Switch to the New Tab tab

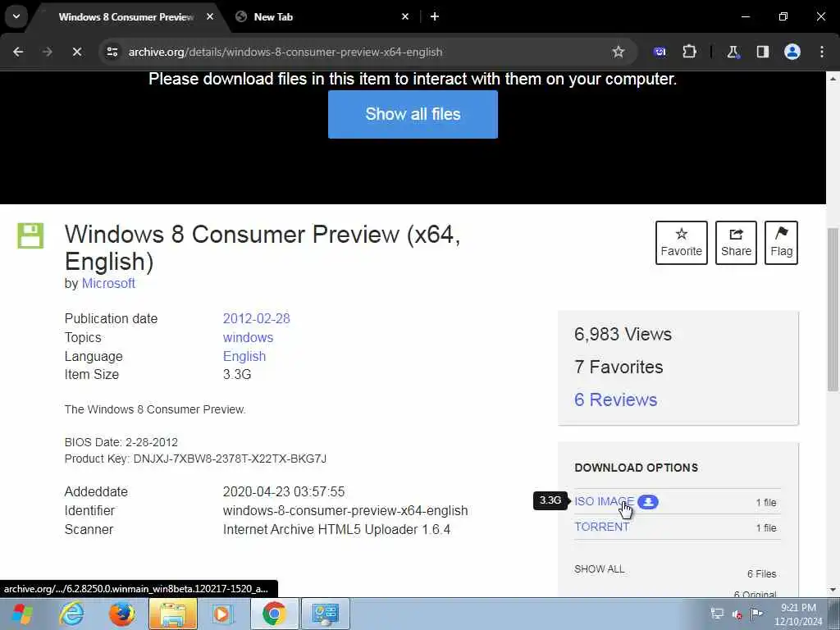tap(273, 16)
